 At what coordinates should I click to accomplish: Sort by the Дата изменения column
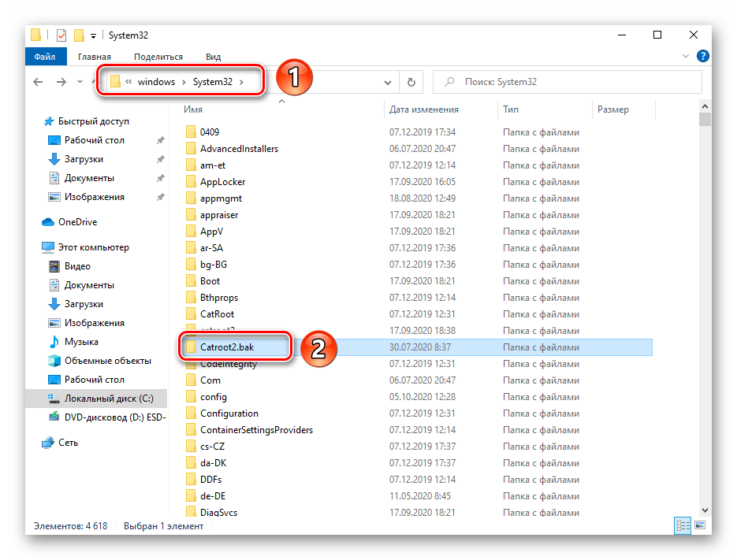424,109
